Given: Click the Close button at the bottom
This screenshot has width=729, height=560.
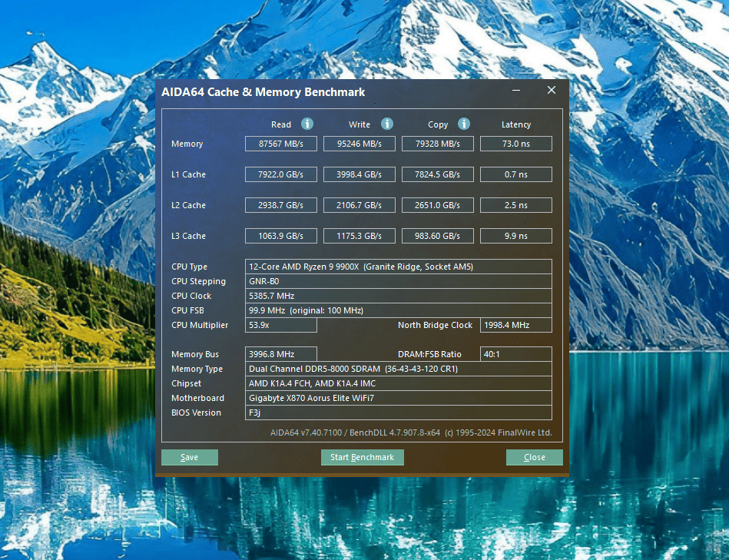Looking at the screenshot, I should tap(534, 457).
